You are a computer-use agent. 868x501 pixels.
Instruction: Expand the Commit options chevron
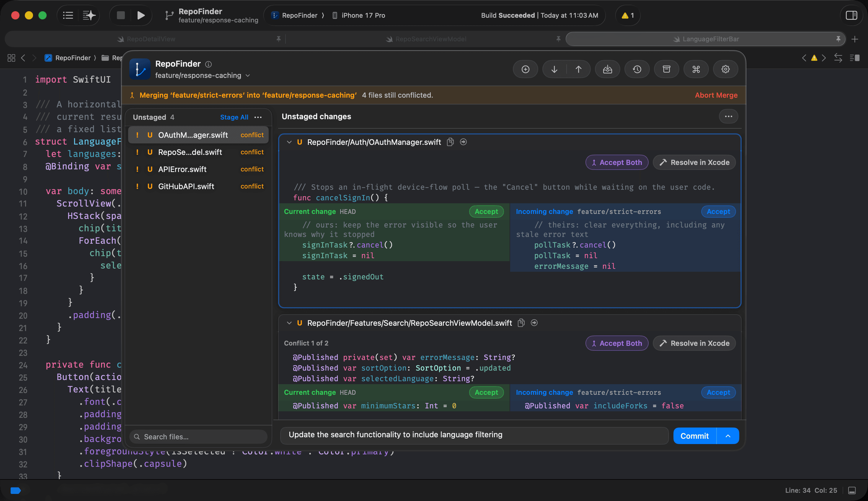(727, 436)
